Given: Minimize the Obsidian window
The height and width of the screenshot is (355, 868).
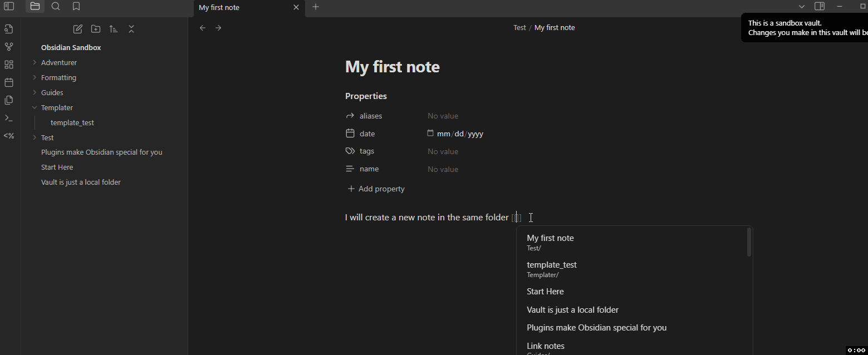Looking at the screenshot, I should pyautogui.click(x=840, y=7).
